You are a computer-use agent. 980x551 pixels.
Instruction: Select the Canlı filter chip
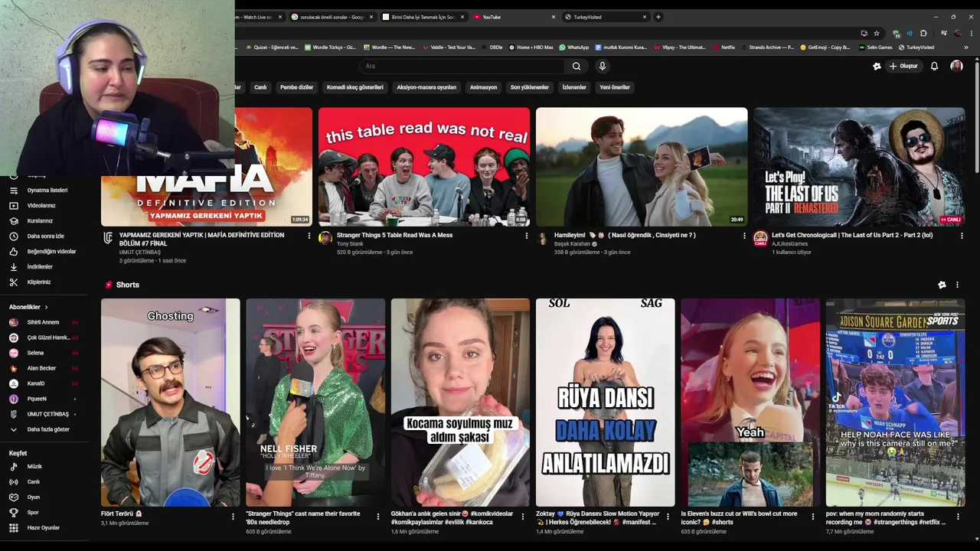[260, 87]
